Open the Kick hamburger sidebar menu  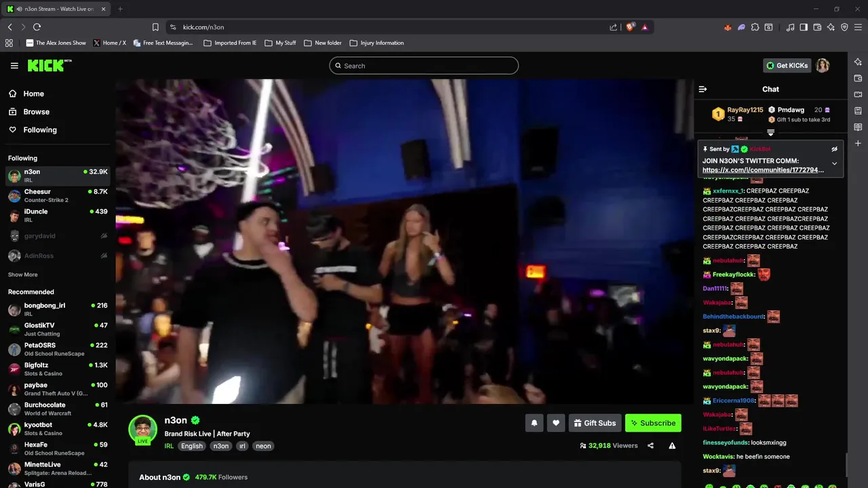coord(14,66)
